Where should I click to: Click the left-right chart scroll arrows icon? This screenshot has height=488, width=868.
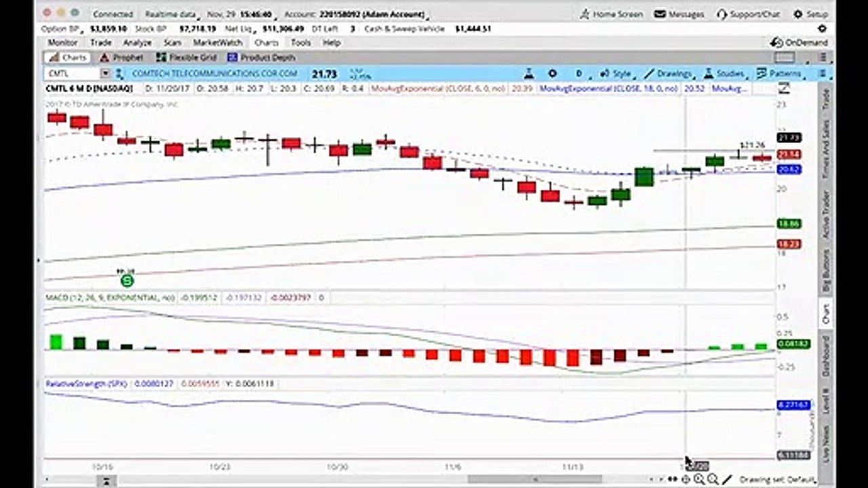(x=673, y=480)
